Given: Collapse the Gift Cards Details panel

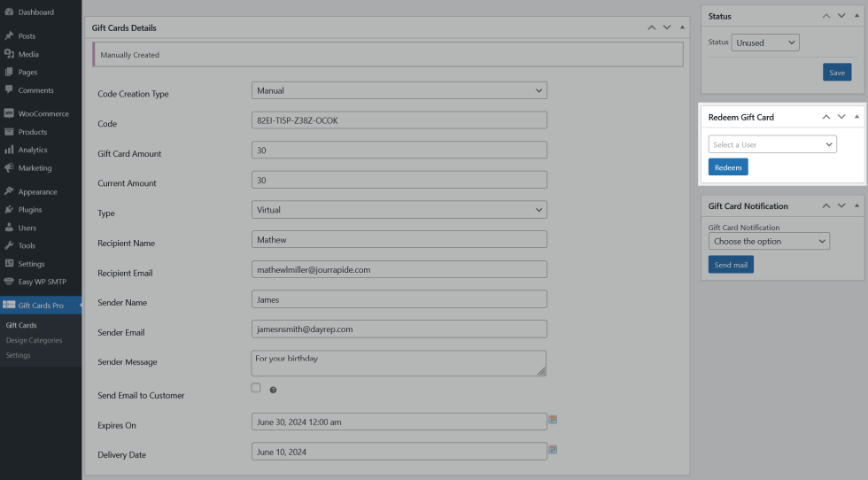Looking at the screenshot, I should (x=683, y=27).
